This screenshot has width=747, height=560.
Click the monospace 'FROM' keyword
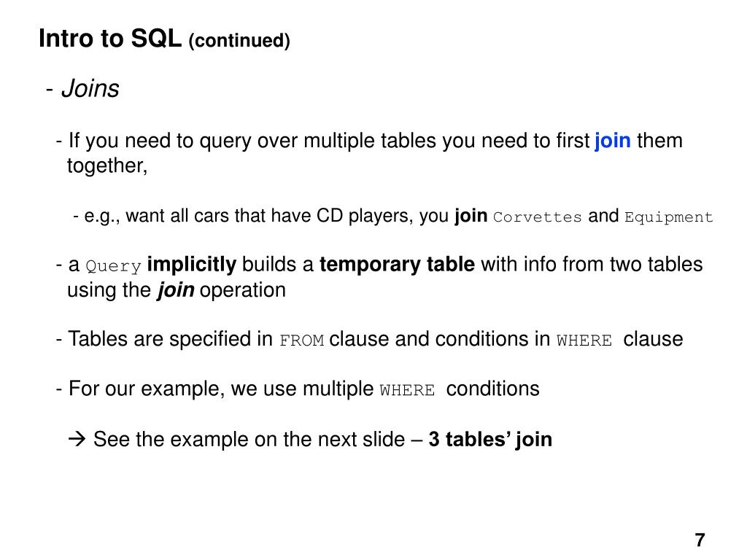301,341
